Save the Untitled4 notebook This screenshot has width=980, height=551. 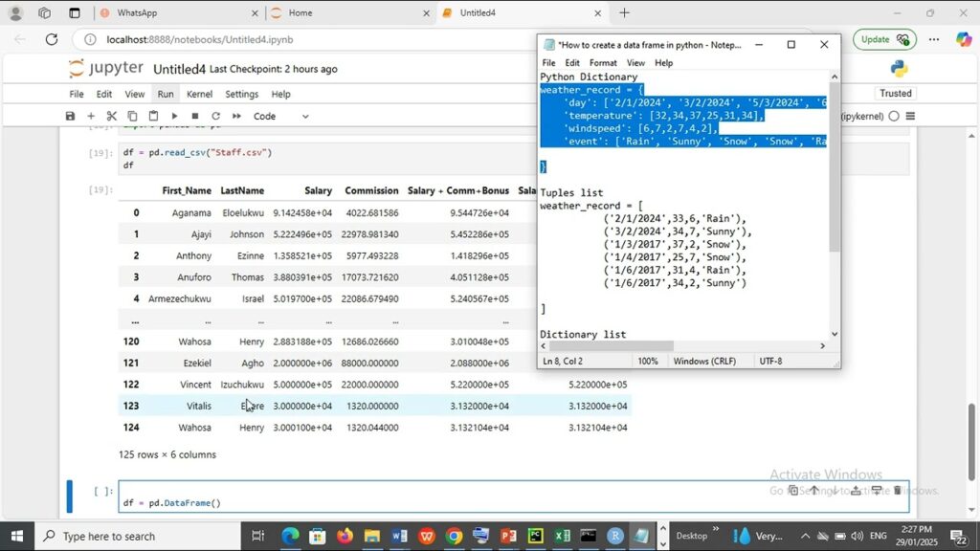point(70,116)
